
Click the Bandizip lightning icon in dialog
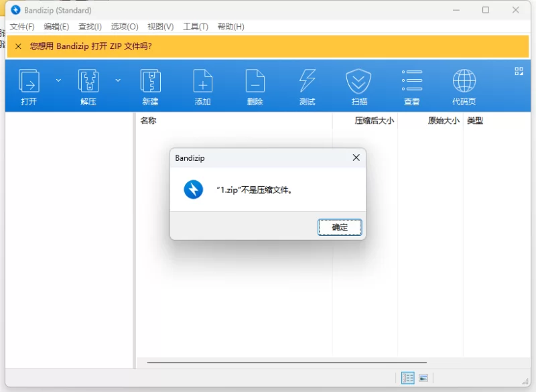point(194,190)
